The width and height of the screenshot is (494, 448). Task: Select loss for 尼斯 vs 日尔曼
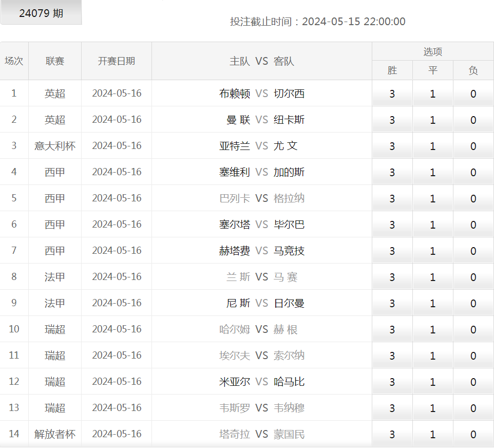(x=473, y=303)
